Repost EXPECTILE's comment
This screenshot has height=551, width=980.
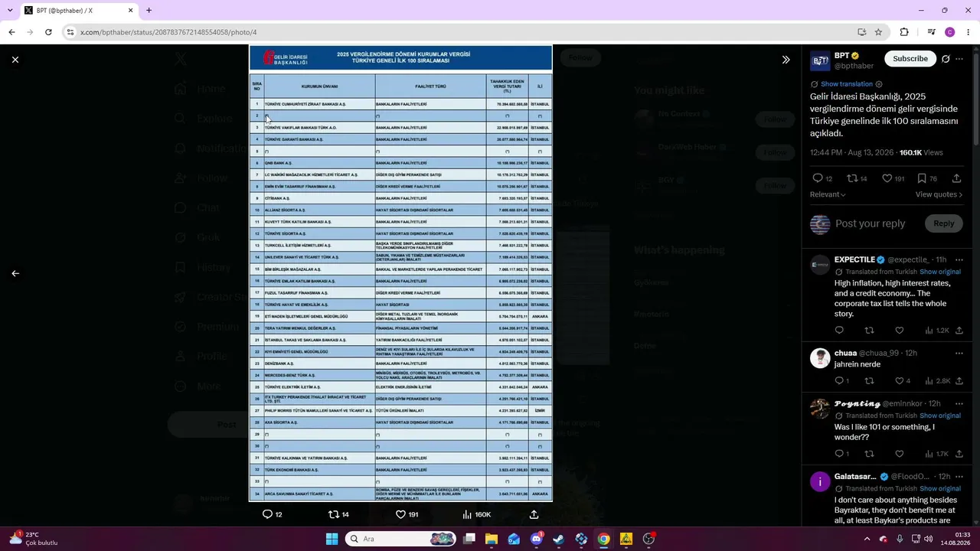[869, 331]
